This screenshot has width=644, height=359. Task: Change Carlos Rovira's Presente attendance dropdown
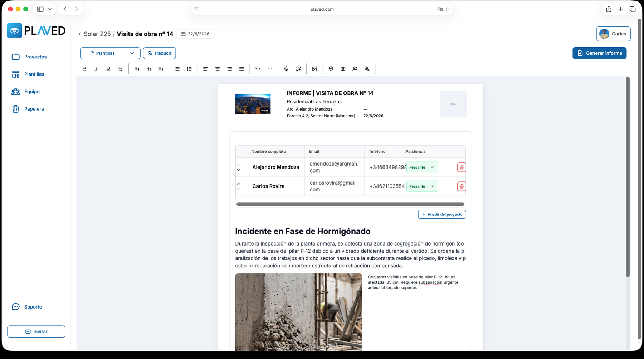click(422, 186)
